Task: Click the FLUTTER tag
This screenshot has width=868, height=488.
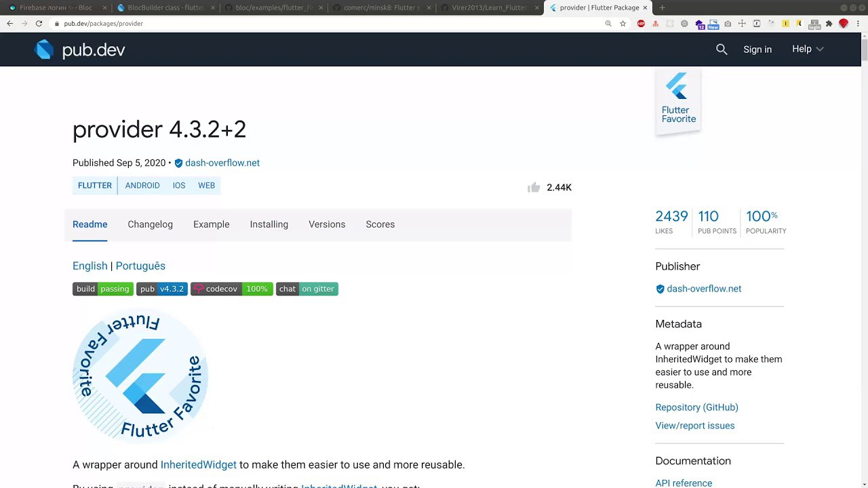Action: point(95,186)
